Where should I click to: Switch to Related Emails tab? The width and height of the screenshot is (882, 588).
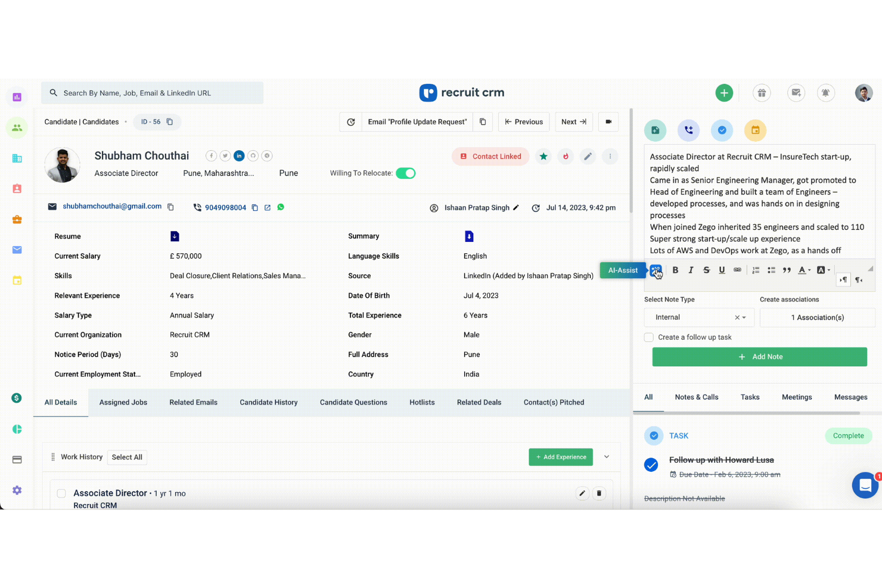click(194, 403)
